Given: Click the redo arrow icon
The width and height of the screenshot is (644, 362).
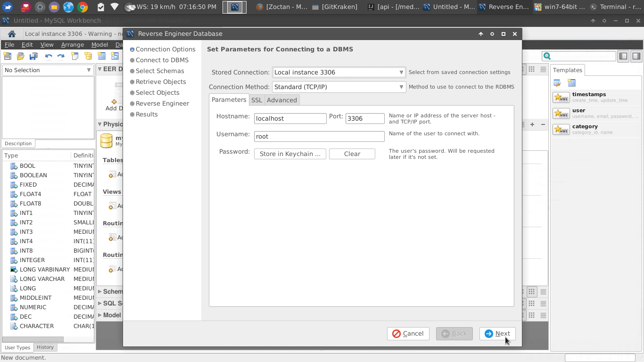Looking at the screenshot, I should (x=61, y=56).
